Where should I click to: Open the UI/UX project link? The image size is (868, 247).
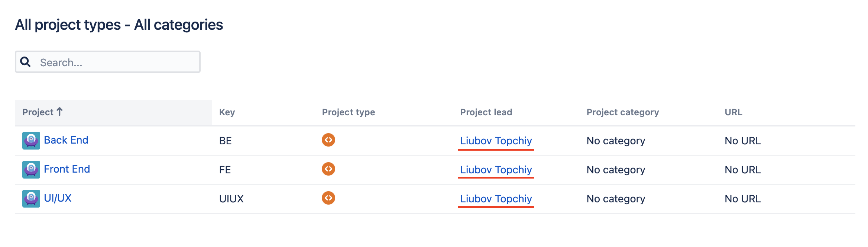(58, 198)
